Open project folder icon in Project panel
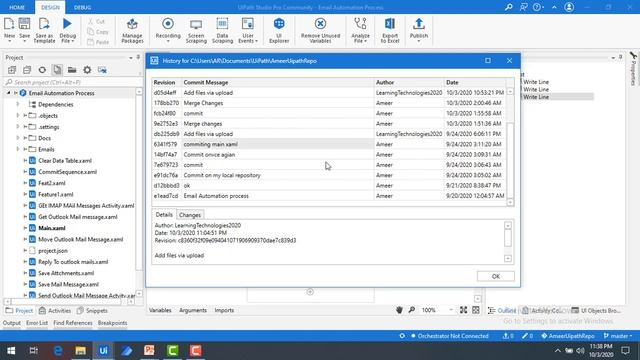640x360 pixels. click(72, 70)
